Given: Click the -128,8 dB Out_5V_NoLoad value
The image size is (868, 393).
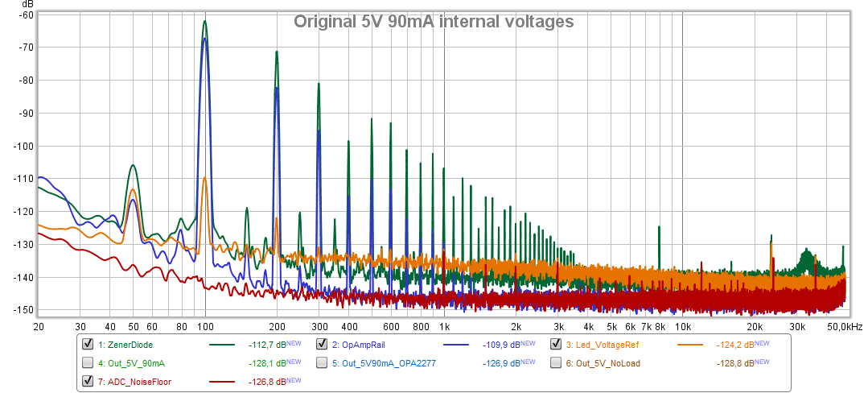Looking at the screenshot, I should 735,363.
